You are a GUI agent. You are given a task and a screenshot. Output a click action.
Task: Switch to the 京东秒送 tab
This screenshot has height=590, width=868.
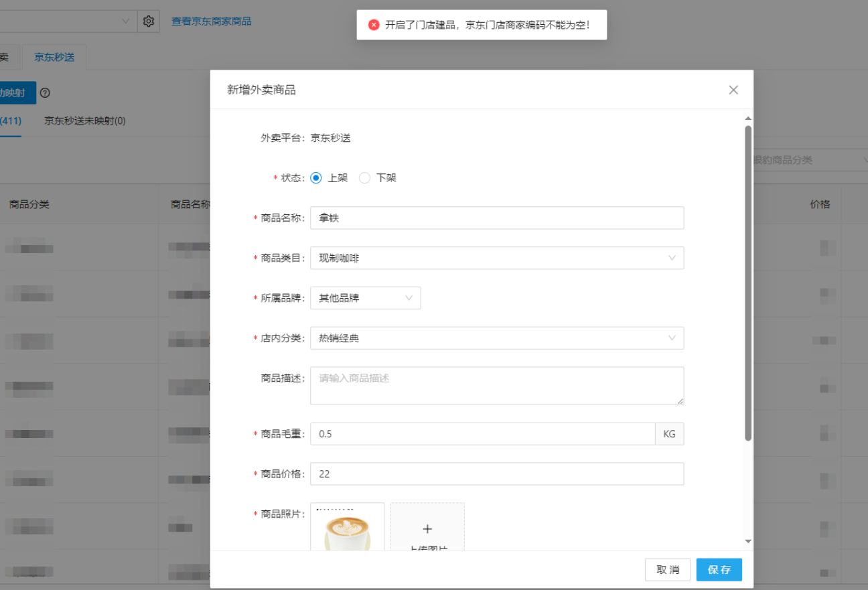[54, 57]
